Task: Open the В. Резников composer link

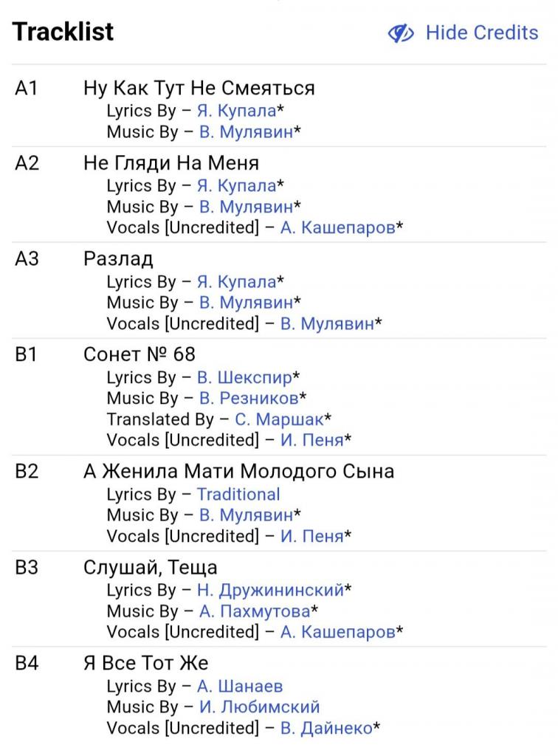Action: coord(249,398)
